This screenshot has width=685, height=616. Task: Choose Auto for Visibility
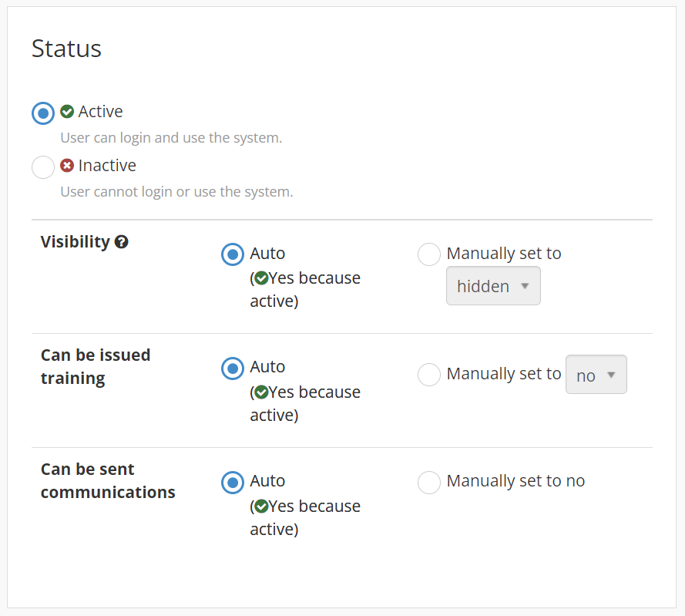232,254
